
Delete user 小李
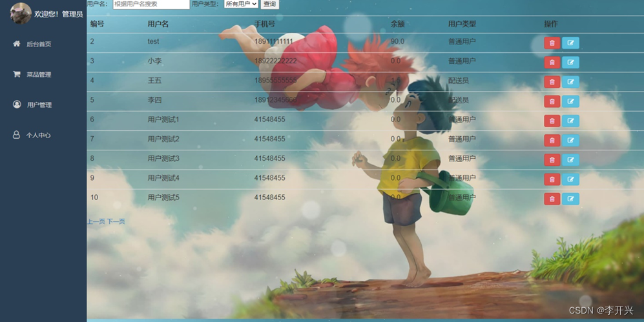click(x=552, y=63)
